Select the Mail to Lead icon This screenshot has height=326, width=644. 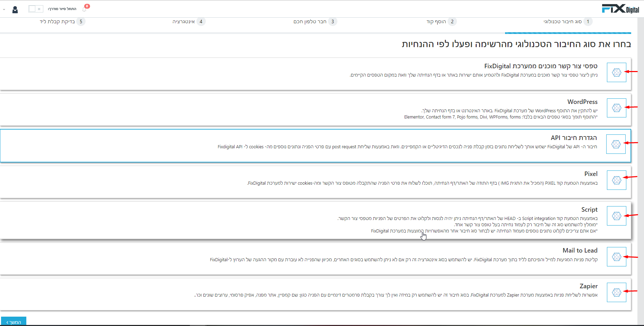point(616,257)
